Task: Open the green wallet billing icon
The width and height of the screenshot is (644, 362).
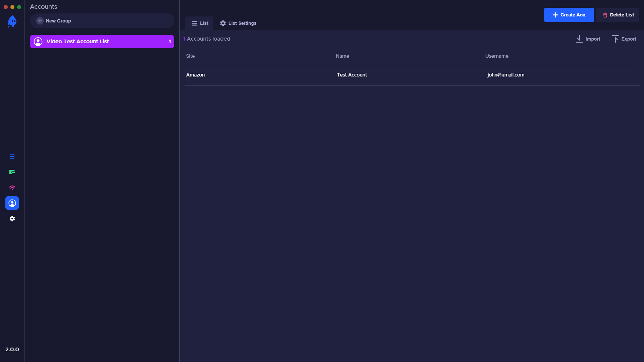Action: pos(12,172)
